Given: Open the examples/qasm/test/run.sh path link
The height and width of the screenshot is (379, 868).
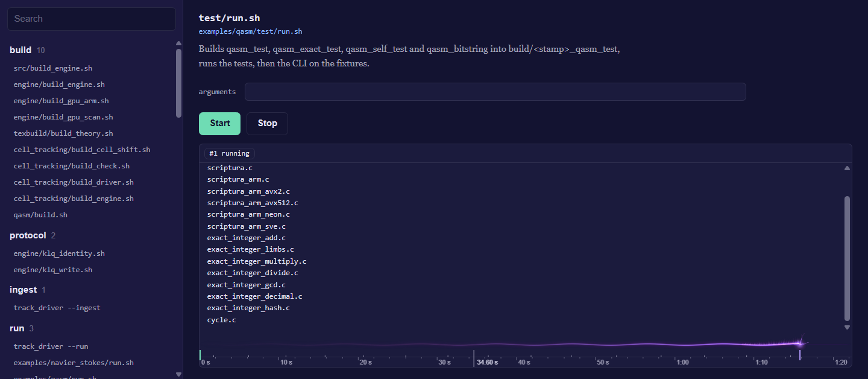Looking at the screenshot, I should [250, 31].
